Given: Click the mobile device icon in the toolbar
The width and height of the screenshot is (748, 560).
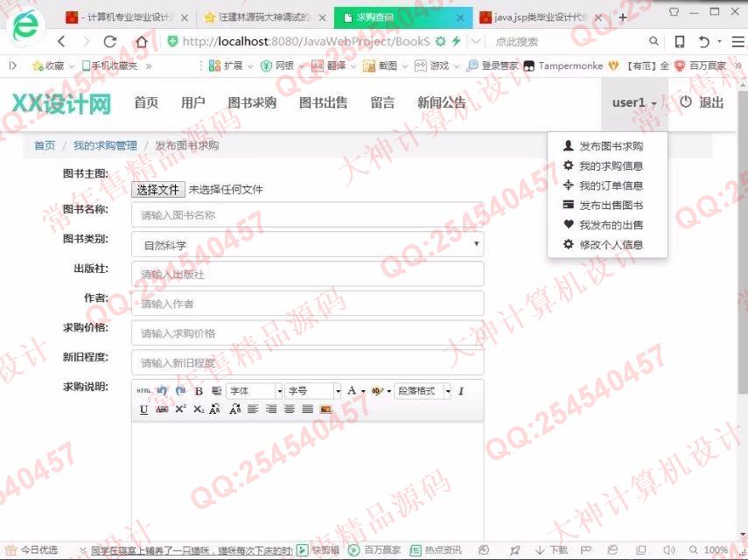Looking at the screenshot, I should pos(680,42).
